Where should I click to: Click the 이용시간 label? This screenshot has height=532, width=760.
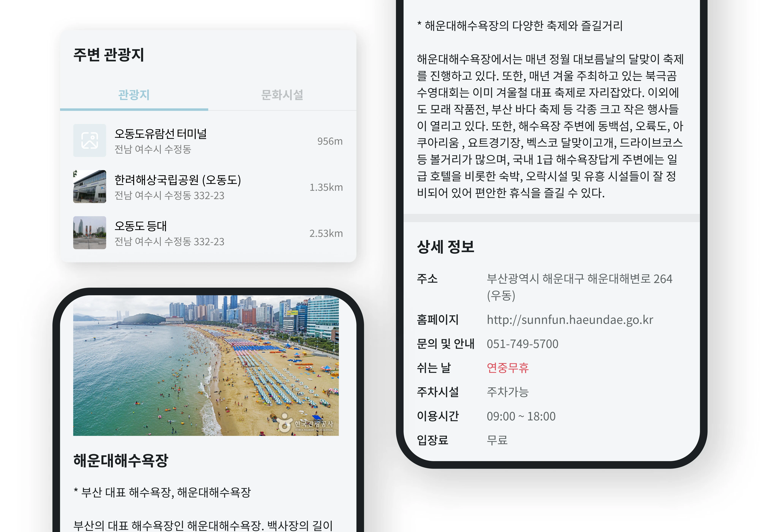click(438, 416)
